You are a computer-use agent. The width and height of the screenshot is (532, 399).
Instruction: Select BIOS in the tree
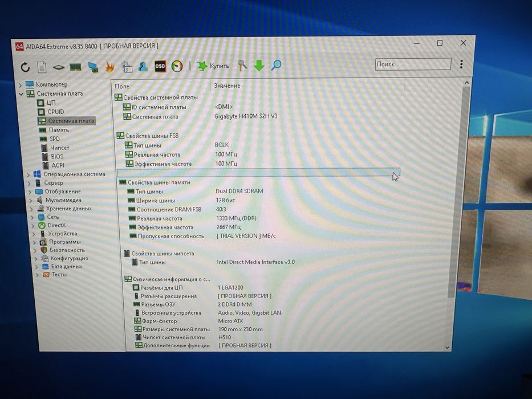tap(57, 156)
